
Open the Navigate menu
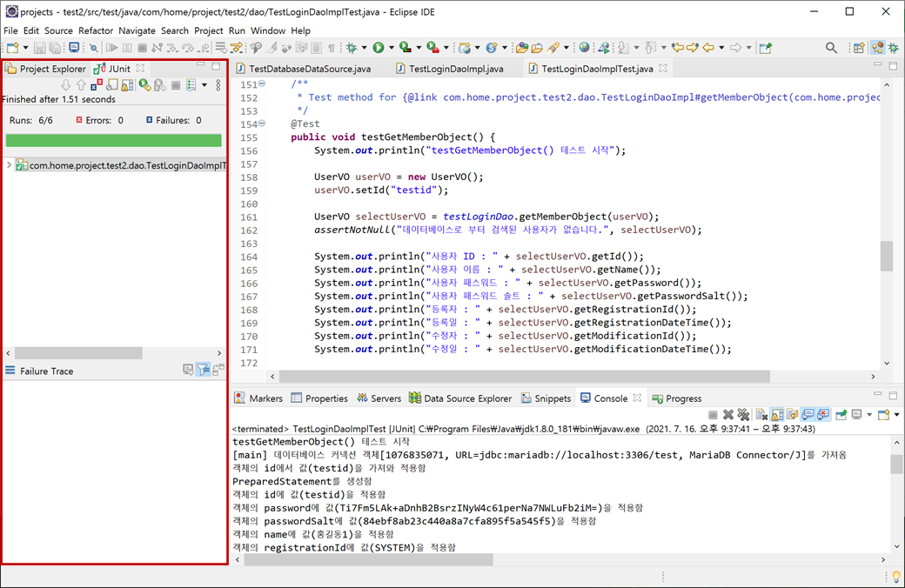(x=137, y=30)
